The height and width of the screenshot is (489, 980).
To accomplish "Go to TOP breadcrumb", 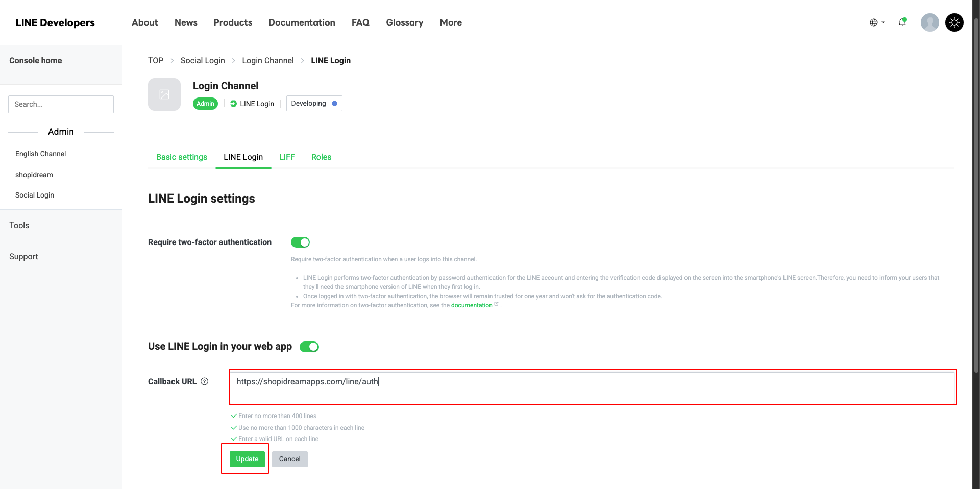I will (156, 60).
